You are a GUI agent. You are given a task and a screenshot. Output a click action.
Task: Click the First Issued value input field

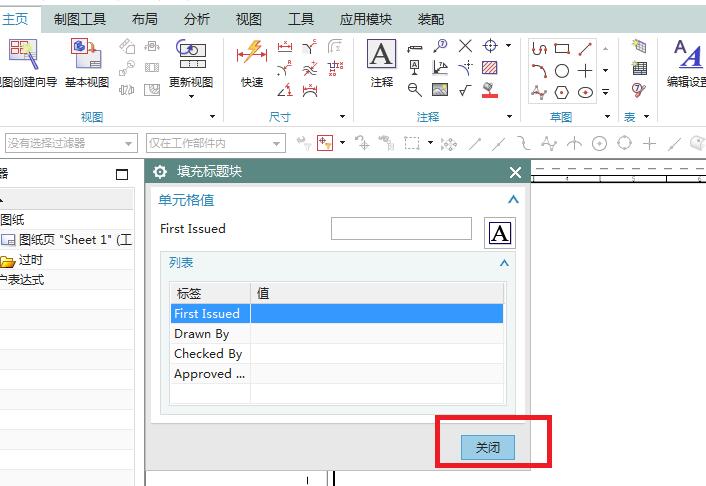pyautogui.click(x=400, y=229)
